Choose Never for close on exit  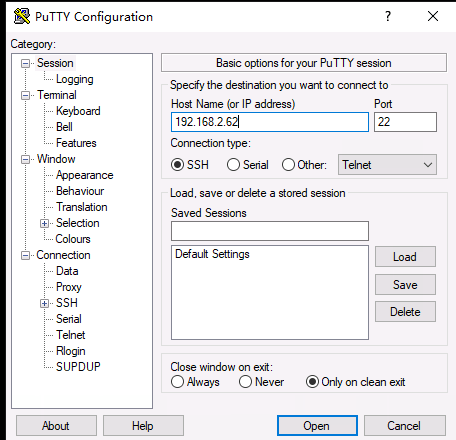tap(245, 382)
